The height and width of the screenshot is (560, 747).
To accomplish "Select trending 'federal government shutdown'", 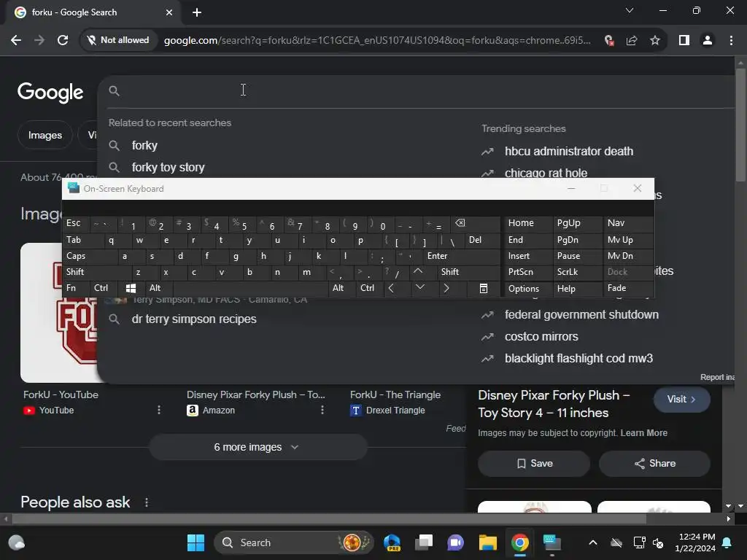I will [x=581, y=315].
